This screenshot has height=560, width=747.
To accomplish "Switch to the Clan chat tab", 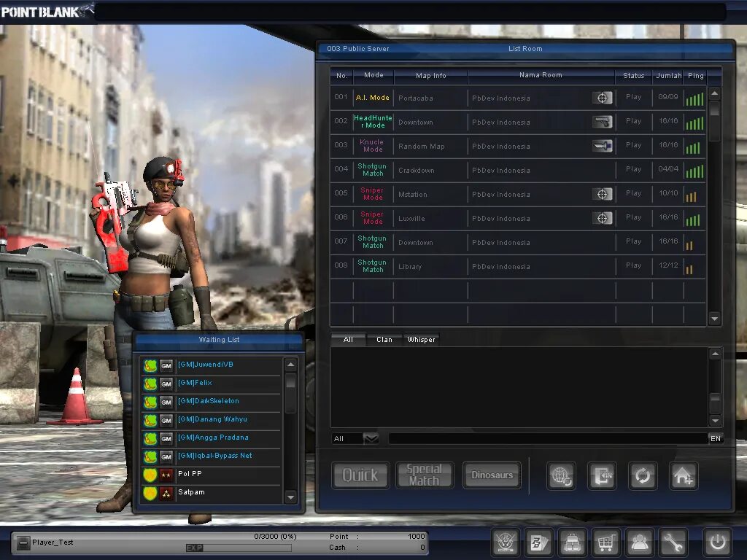I will point(384,339).
